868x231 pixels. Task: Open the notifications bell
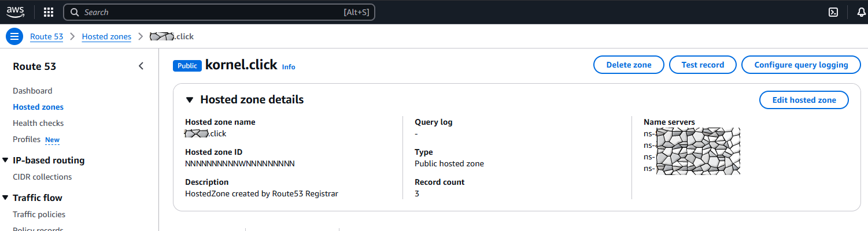[863, 12]
